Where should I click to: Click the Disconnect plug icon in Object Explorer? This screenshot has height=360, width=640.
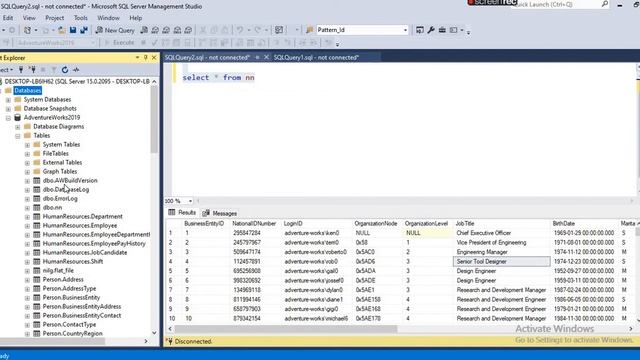pyautogui.click(x=33, y=70)
